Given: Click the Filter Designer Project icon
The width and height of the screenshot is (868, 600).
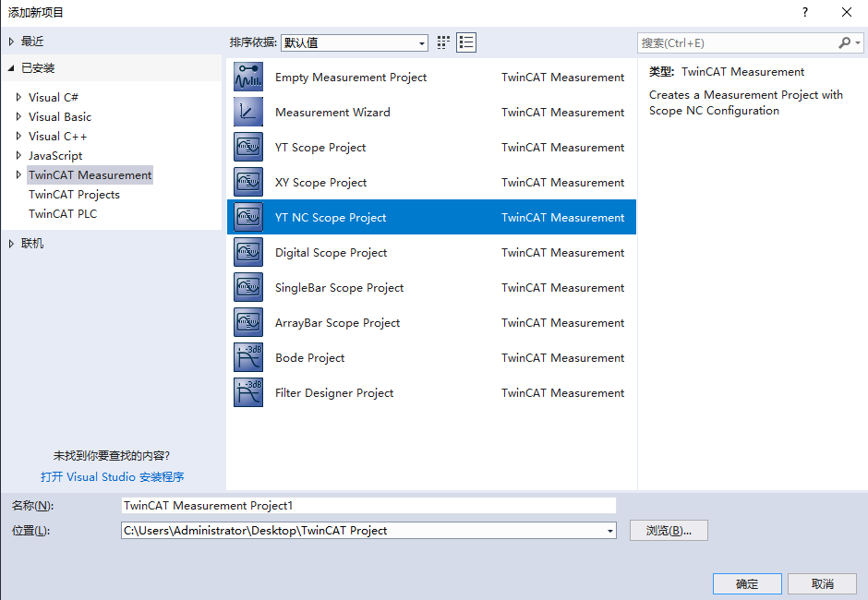Looking at the screenshot, I should click(248, 392).
